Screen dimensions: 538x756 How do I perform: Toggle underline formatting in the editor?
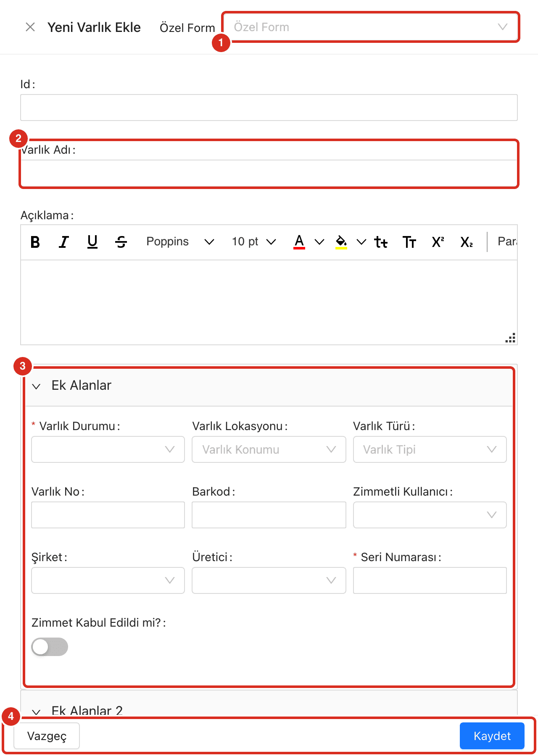click(92, 242)
